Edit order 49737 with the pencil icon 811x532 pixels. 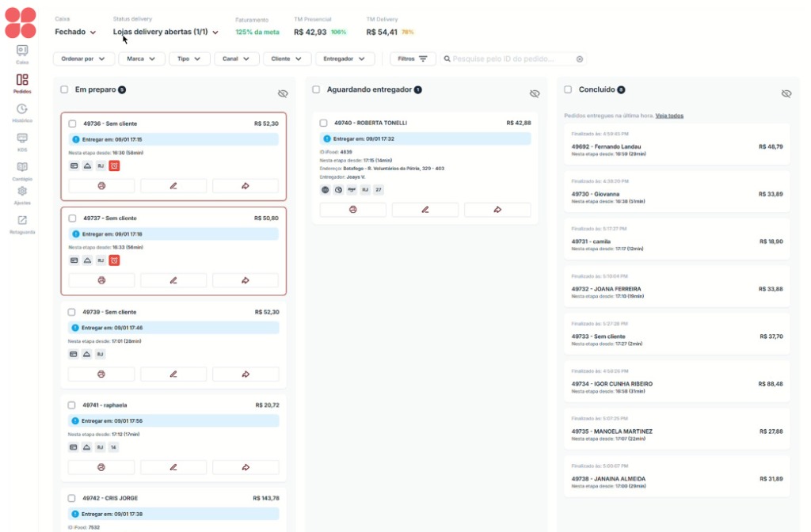click(x=173, y=280)
